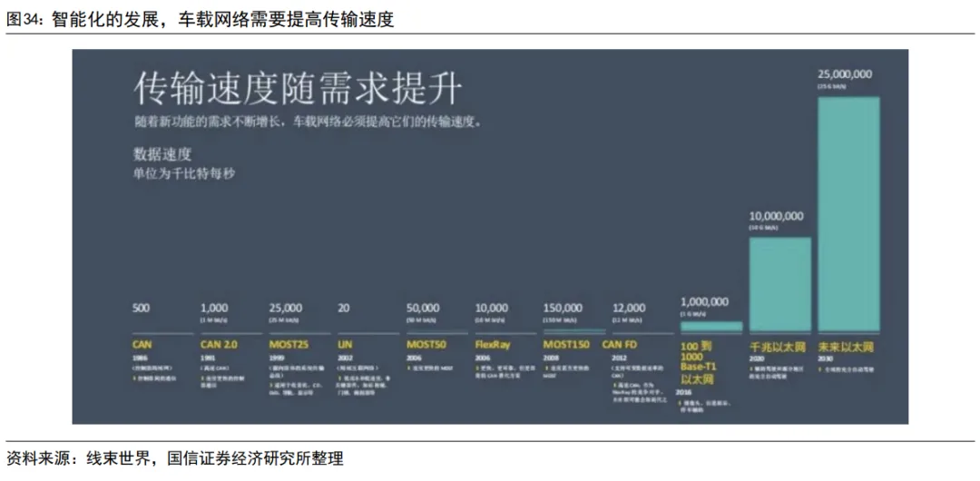The image size is (980, 481).
Task: Select the CAN FD label
Action: pyautogui.click(x=622, y=344)
